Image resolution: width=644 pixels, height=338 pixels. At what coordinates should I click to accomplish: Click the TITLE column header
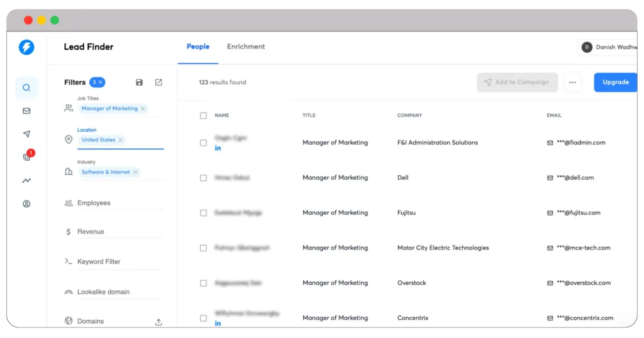pyautogui.click(x=309, y=116)
